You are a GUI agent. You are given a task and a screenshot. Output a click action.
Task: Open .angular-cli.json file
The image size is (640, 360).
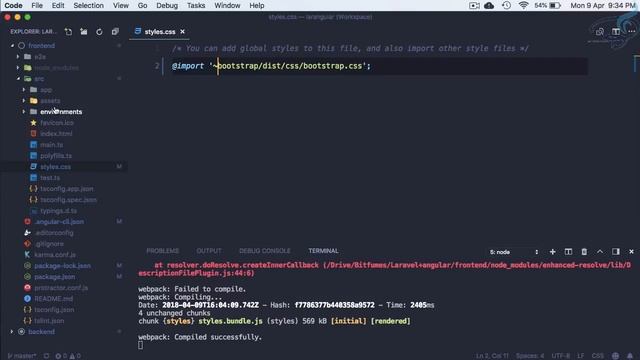pyautogui.click(x=59, y=222)
